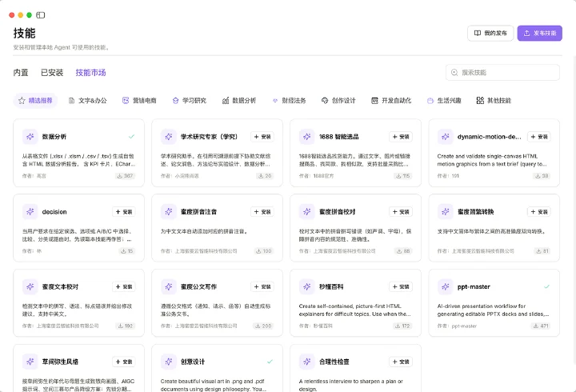Viewport: 576px width, 392px height.
Task: Click the ppt-master skill icon
Action: pos(446,286)
